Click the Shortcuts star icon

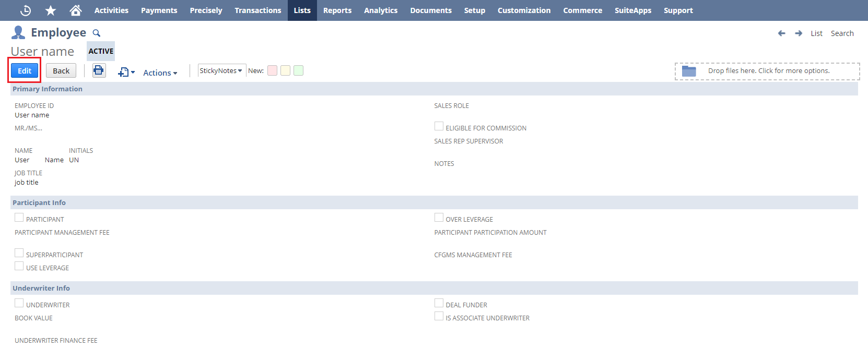pos(51,10)
